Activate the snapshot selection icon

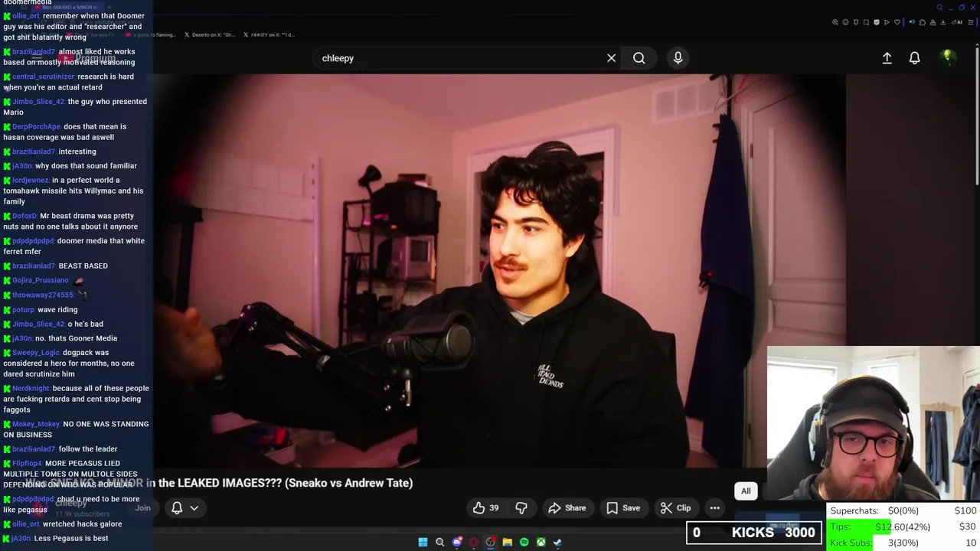point(866,22)
